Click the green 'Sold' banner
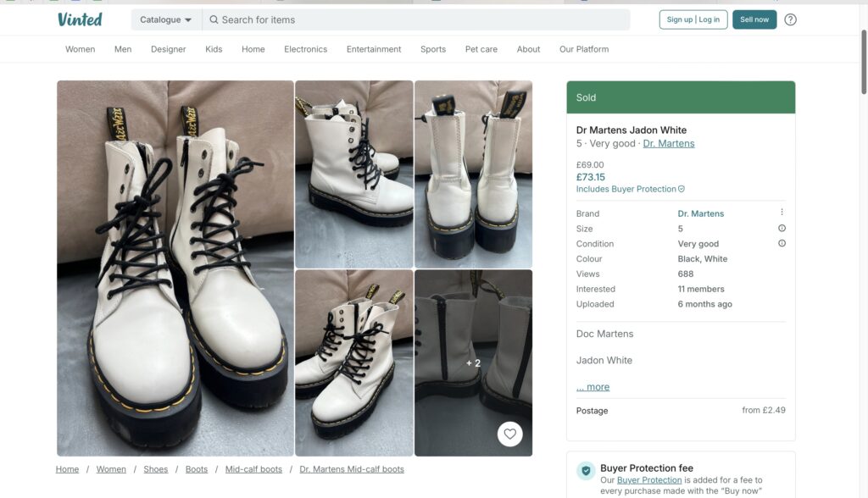This screenshot has height=498, width=868. (x=681, y=97)
